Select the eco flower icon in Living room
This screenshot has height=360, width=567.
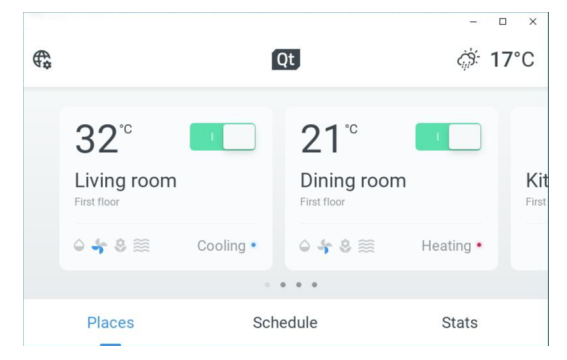[120, 245]
